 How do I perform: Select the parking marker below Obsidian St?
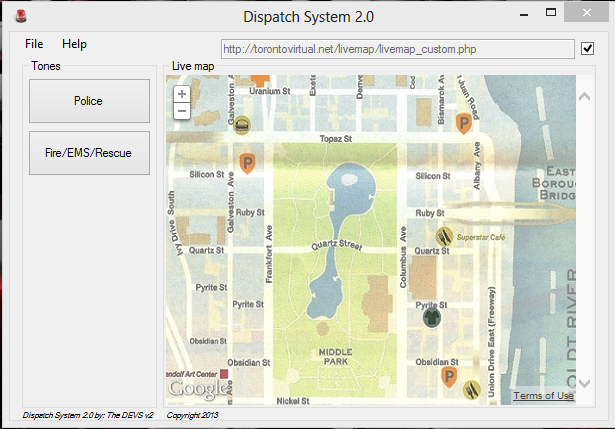click(x=449, y=377)
